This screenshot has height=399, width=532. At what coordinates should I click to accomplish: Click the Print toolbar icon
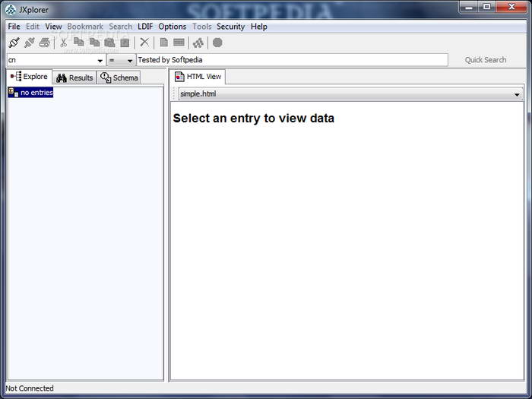tap(44, 43)
